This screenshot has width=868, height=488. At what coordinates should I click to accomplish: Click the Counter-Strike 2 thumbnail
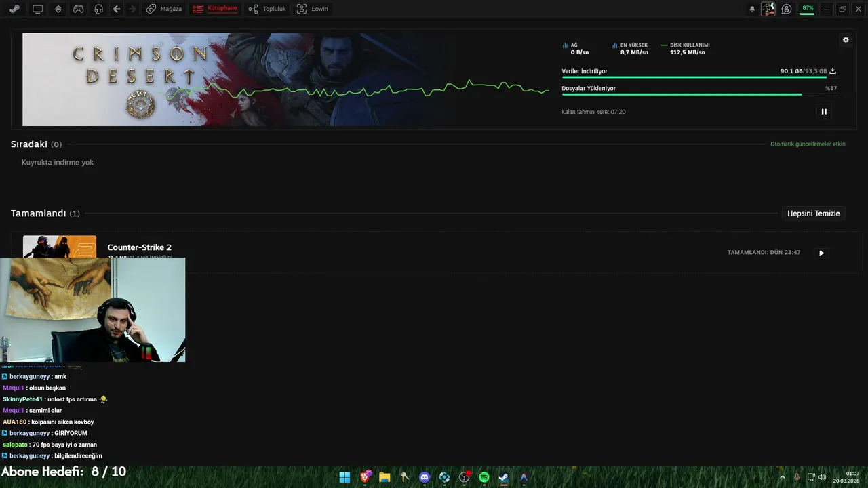point(60,246)
